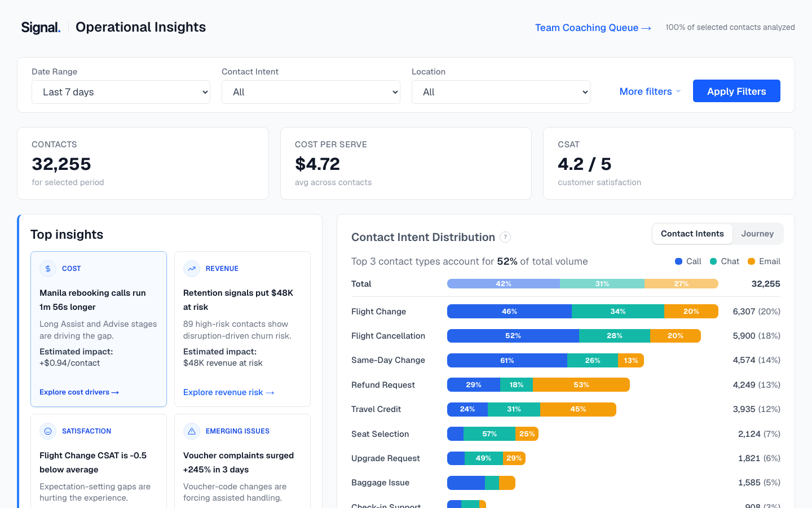Expand More filters
The width and height of the screenshot is (812, 508).
click(x=650, y=91)
